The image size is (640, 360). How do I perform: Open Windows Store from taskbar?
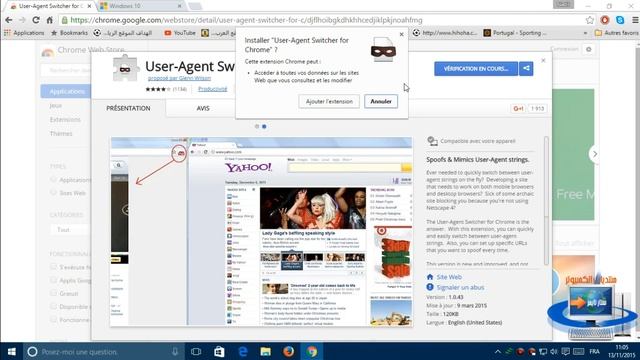[x=219, y=351]
